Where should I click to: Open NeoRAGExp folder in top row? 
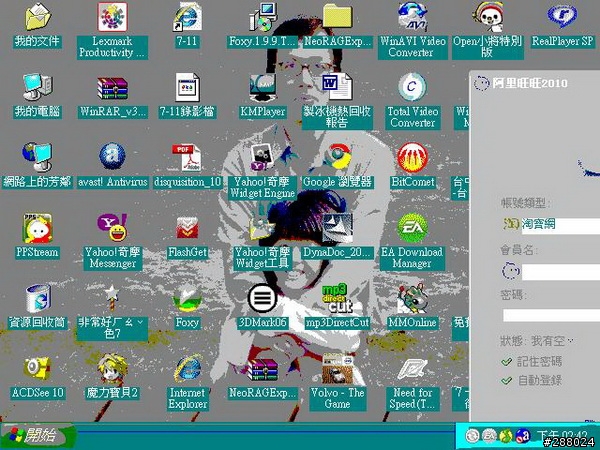point(337,17)
